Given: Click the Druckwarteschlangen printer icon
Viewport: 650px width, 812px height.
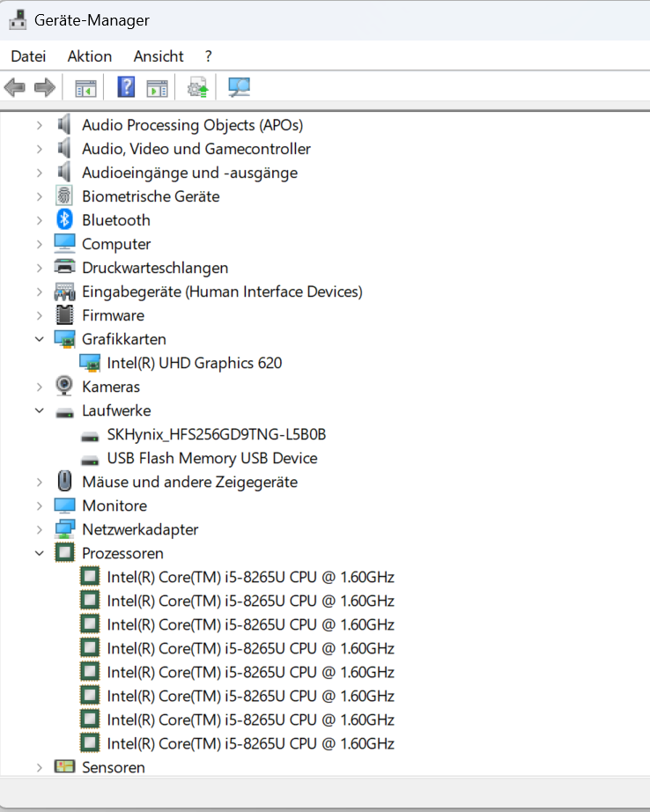Looking at the screenshot, I should pyautogui.click(x=64, y=267).
